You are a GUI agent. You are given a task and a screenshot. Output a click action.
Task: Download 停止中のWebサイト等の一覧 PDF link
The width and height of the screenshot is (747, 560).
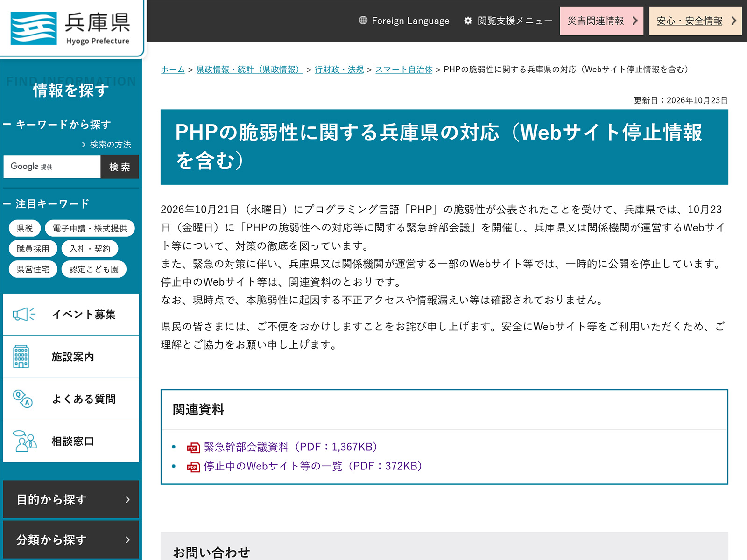point(313,466)
